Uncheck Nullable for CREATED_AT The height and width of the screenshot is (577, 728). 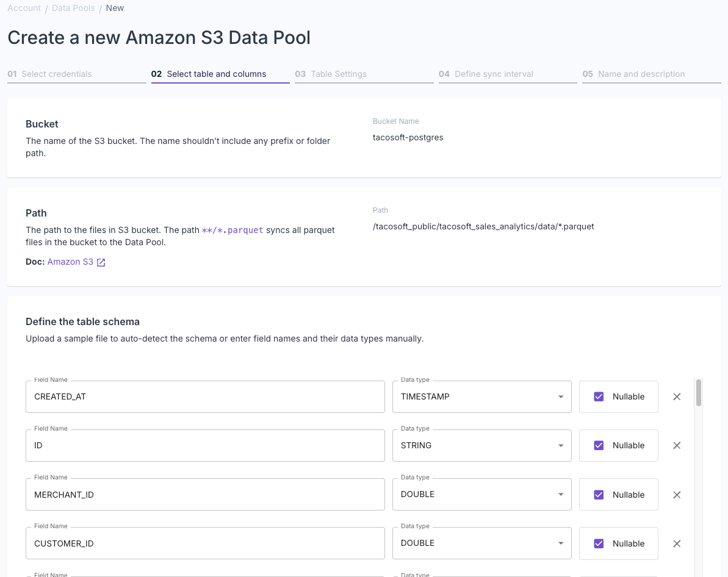tap(599, 396)
